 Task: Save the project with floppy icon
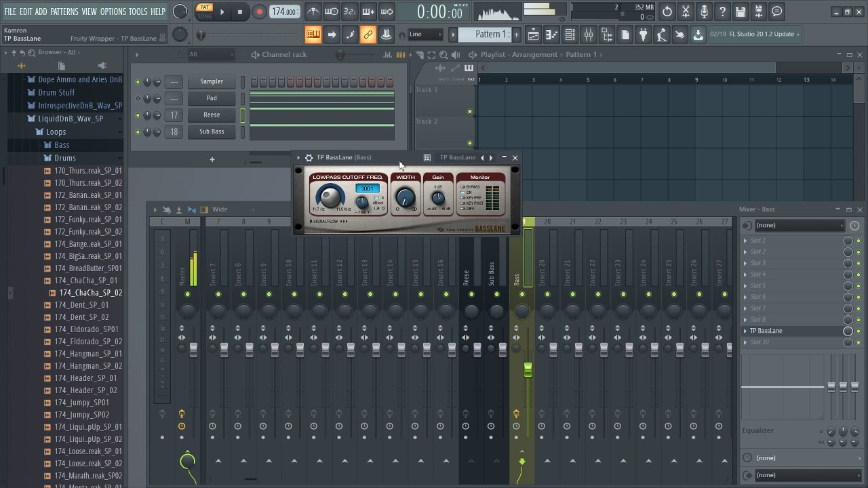[x=741, y=12]
